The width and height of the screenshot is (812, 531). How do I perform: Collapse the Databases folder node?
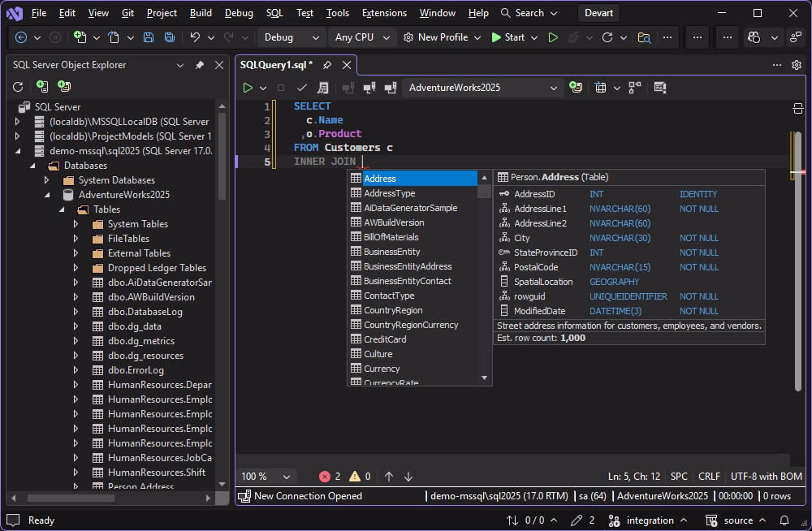[x=32, y=166]
